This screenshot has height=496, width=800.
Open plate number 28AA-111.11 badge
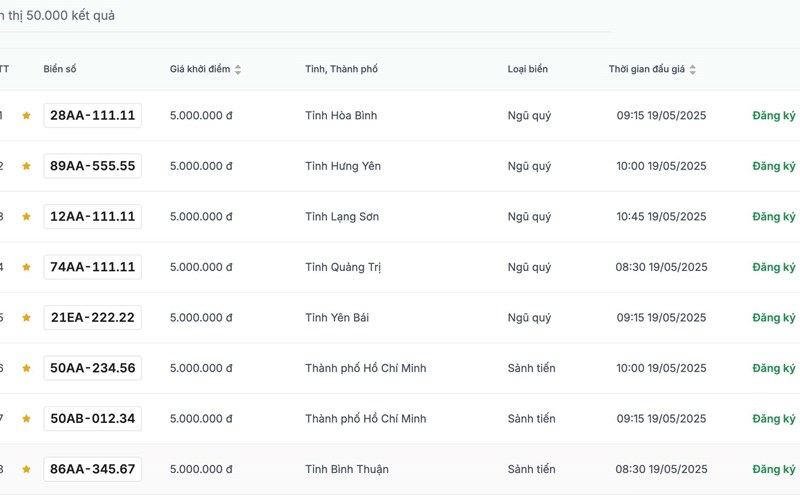coord(93,116)
